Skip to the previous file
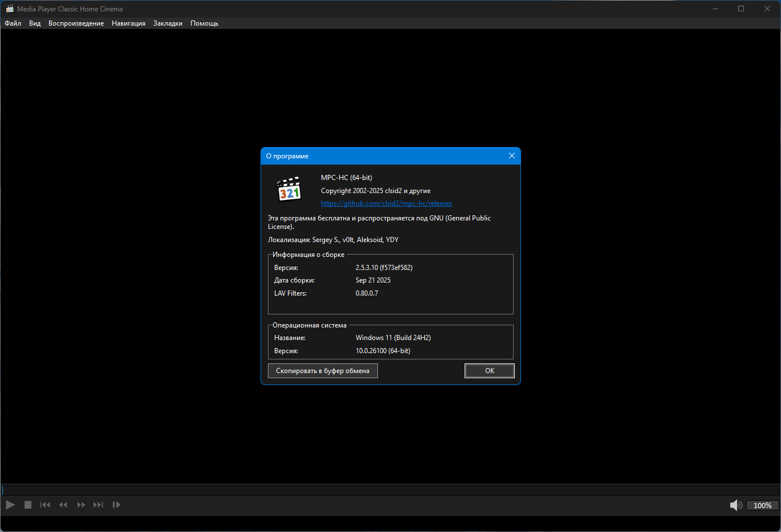781x532 pixels. tap(45, 505)
